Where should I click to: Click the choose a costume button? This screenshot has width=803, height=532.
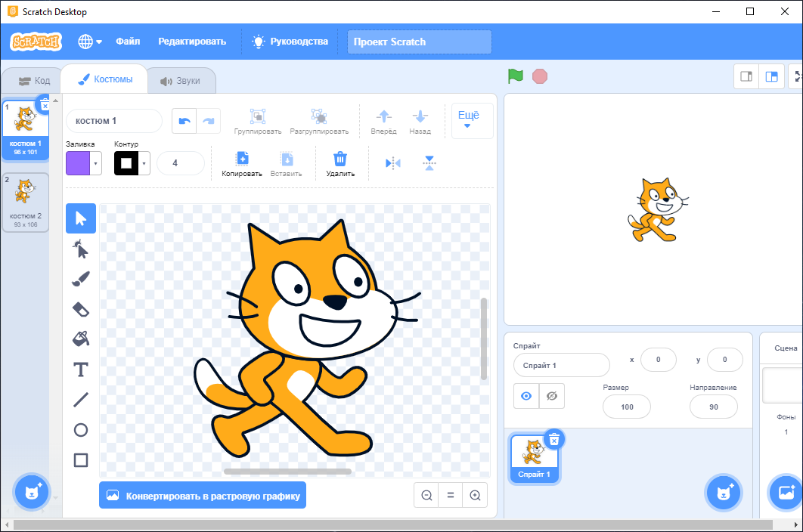32,492
